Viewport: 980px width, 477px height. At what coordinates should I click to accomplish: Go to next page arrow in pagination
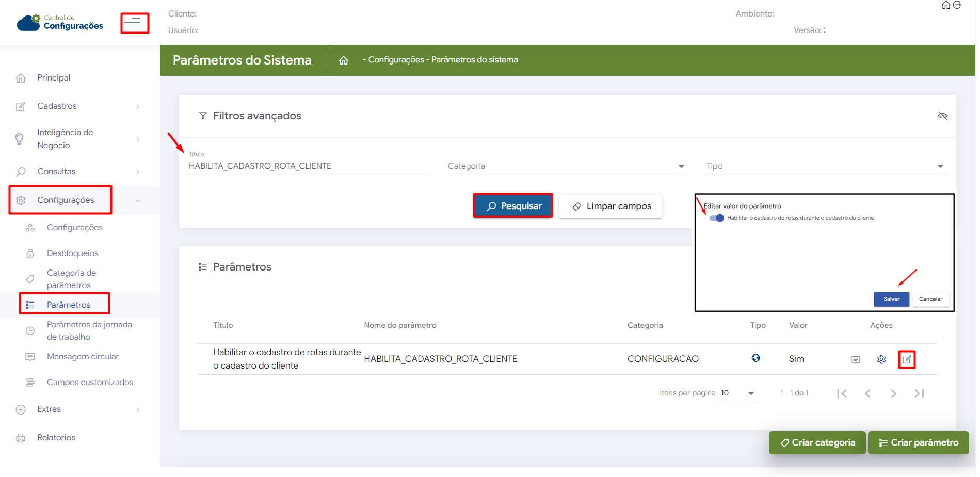893,394
